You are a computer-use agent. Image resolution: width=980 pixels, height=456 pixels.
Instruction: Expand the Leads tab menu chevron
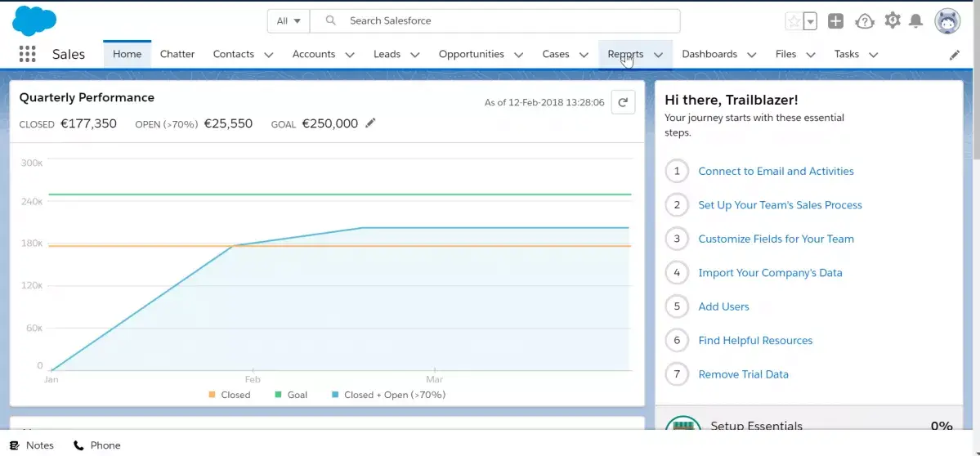point(415,55)
